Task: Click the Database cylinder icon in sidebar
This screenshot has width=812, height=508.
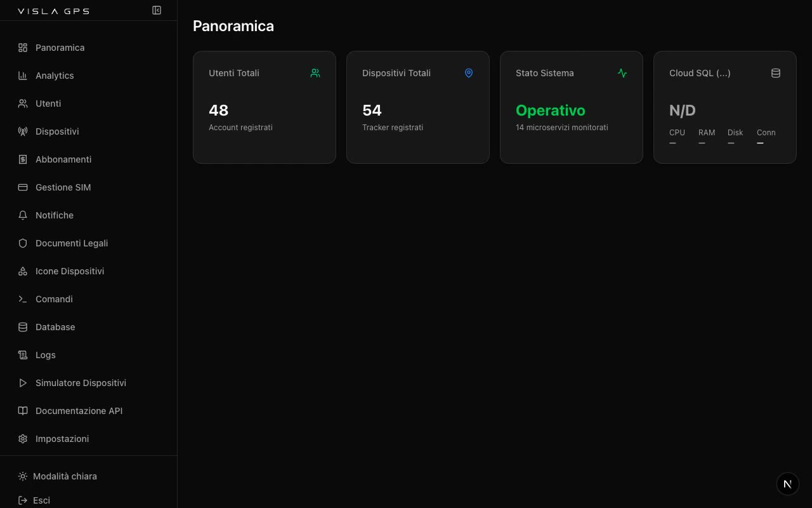Action: [x=23, y=327]
